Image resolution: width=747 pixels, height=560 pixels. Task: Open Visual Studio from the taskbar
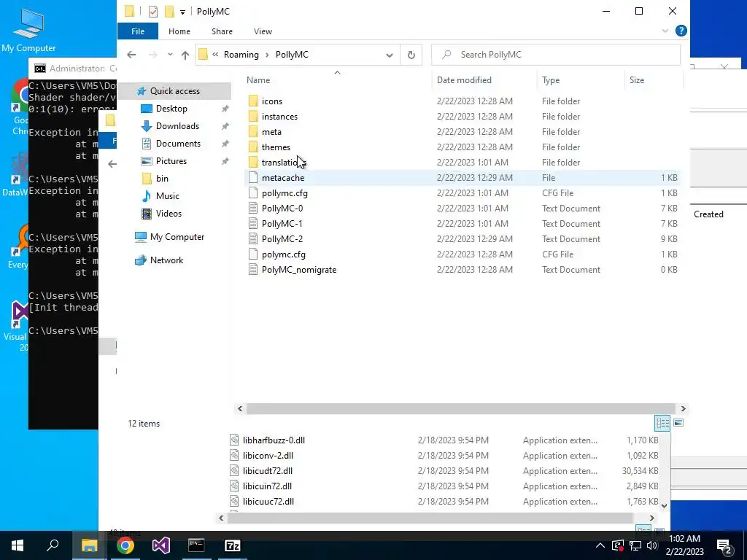pyautogui.click(x=161, y=545)
